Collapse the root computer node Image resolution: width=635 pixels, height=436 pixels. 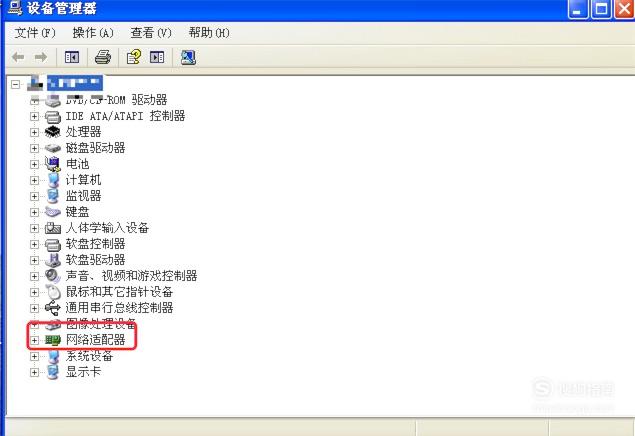point(15,84)
